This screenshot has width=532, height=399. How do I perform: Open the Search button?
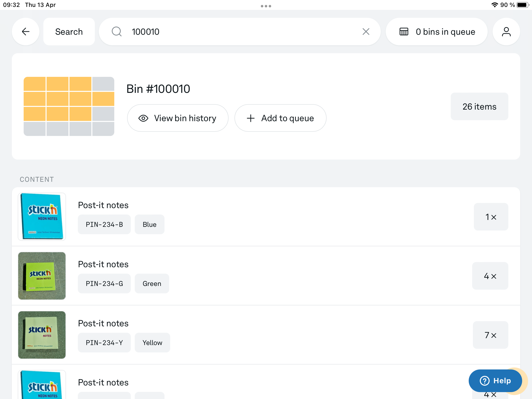pos(69,32)
